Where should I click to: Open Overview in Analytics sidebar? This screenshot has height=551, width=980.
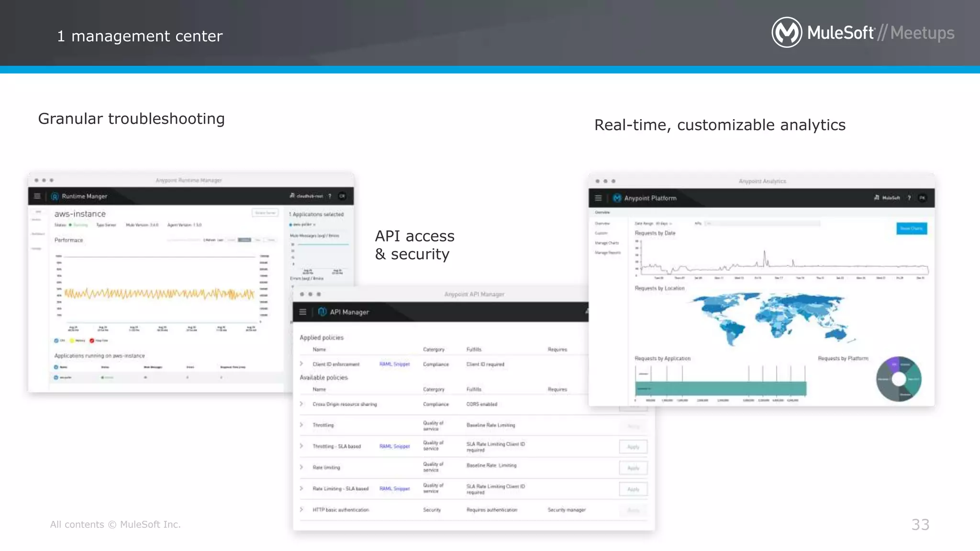[x=602, y=223]
